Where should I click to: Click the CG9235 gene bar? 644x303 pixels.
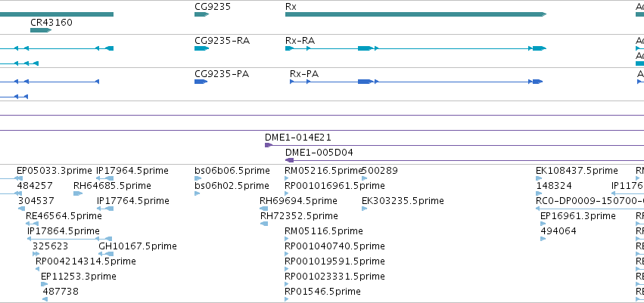(201, 14)
